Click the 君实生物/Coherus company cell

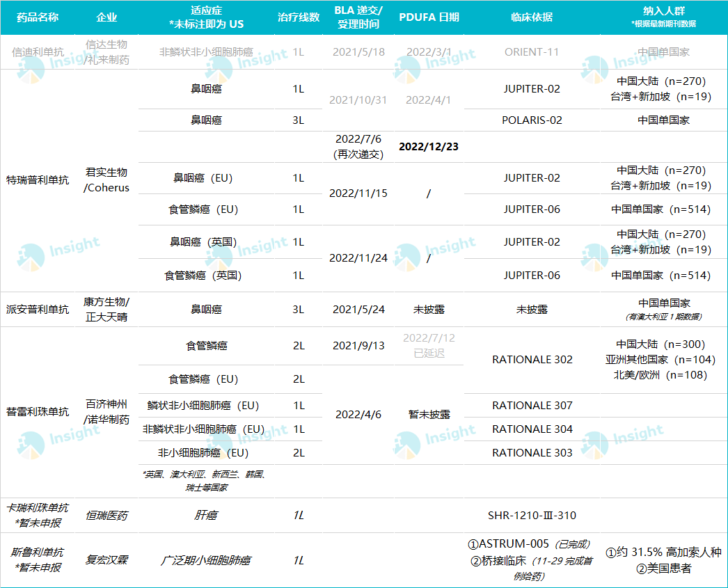click(106, 180)
